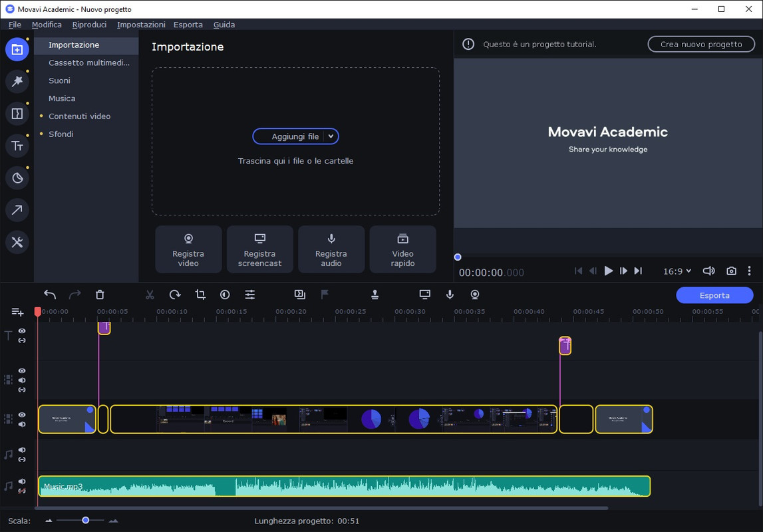Open the Esporta menu

pyautogui.click(x=188, y=25)
